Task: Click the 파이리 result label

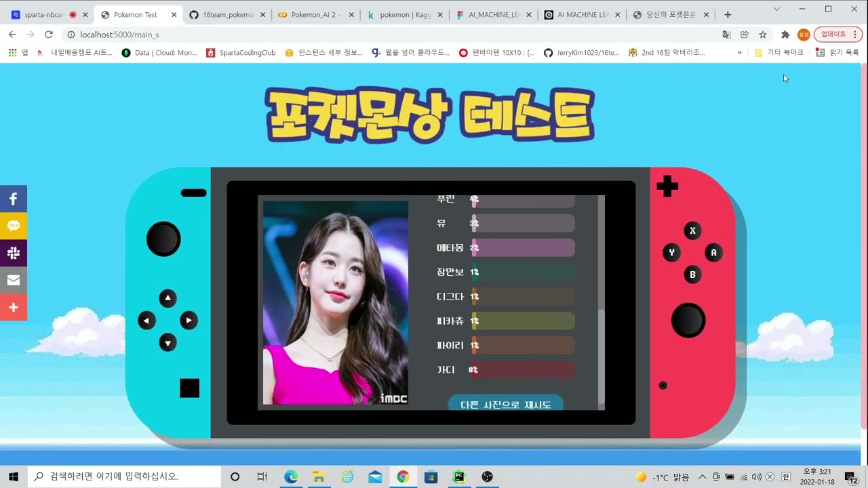Action: pyautogui.click(x=450, y=346)
